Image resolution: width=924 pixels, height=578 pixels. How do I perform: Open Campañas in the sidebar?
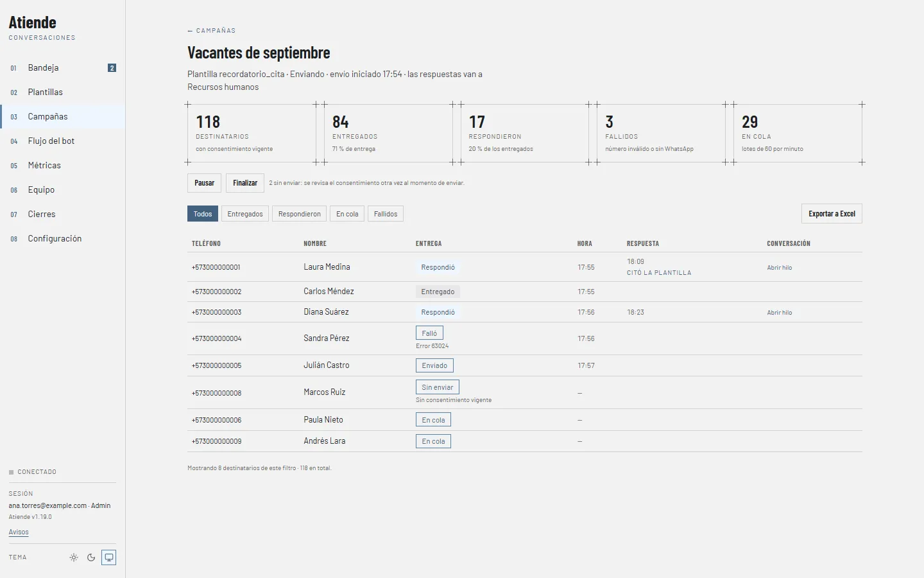(62, 116)
